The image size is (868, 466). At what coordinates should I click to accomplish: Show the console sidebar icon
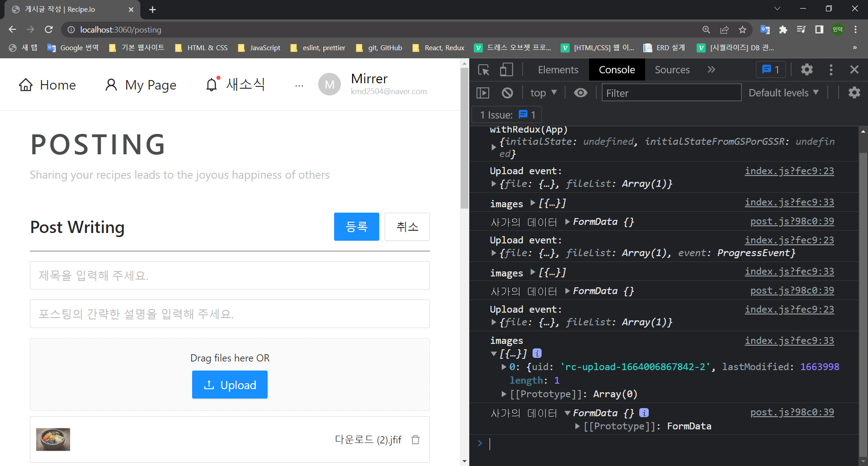pyautogui.click(x=483, y=93)
